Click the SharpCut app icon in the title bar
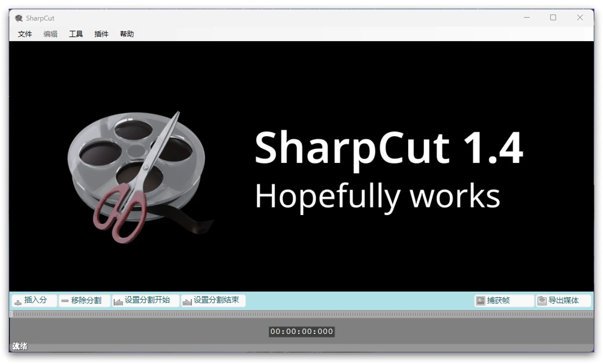This screenshot has height=364, width=603. tap(19, 18)
